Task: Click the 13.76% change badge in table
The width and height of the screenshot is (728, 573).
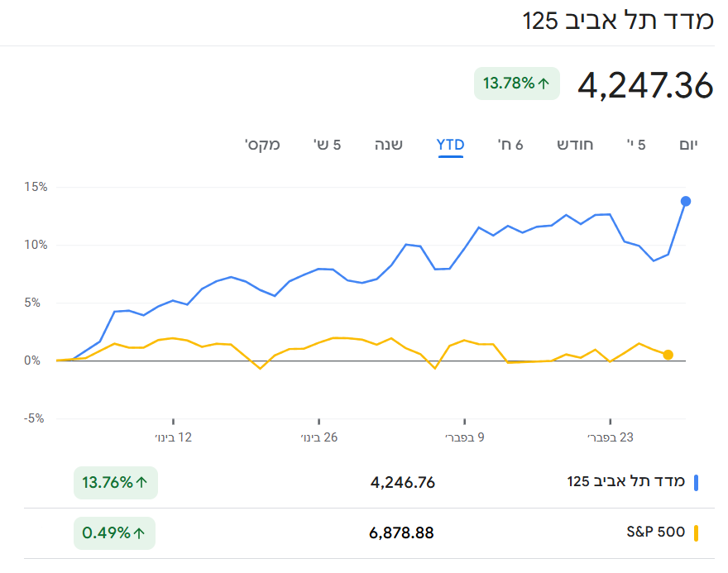Action: pos(115,483)
